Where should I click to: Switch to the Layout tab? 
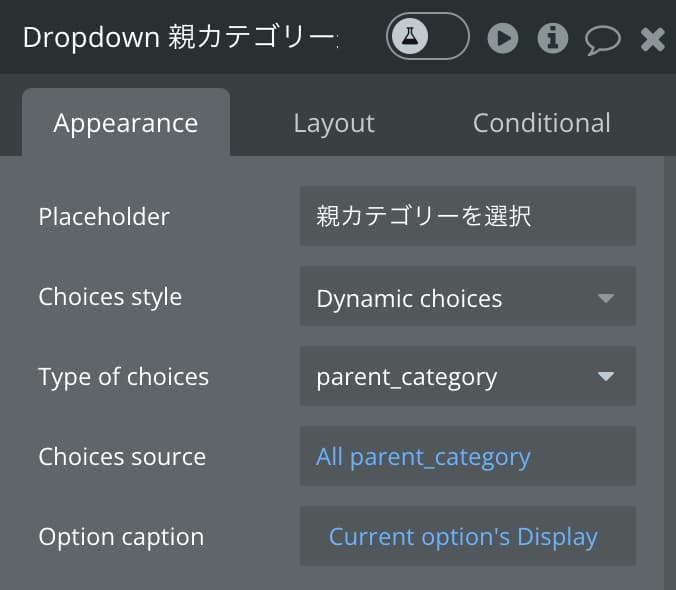[x=334, y=123]
